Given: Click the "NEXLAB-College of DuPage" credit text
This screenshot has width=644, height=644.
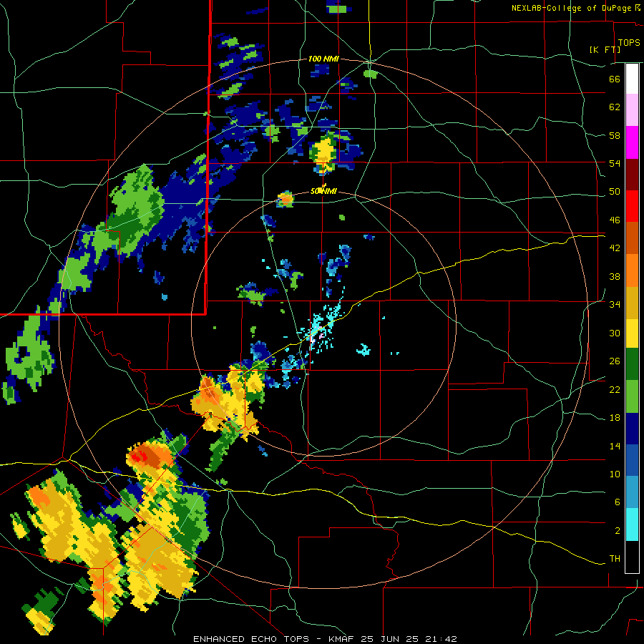Looking at the screenshot, I should click(572, 8).
